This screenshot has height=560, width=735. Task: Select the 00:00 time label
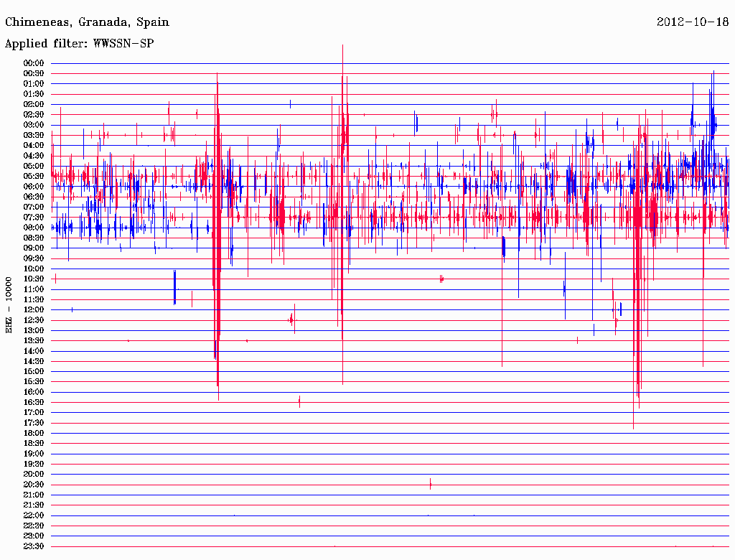33,63
